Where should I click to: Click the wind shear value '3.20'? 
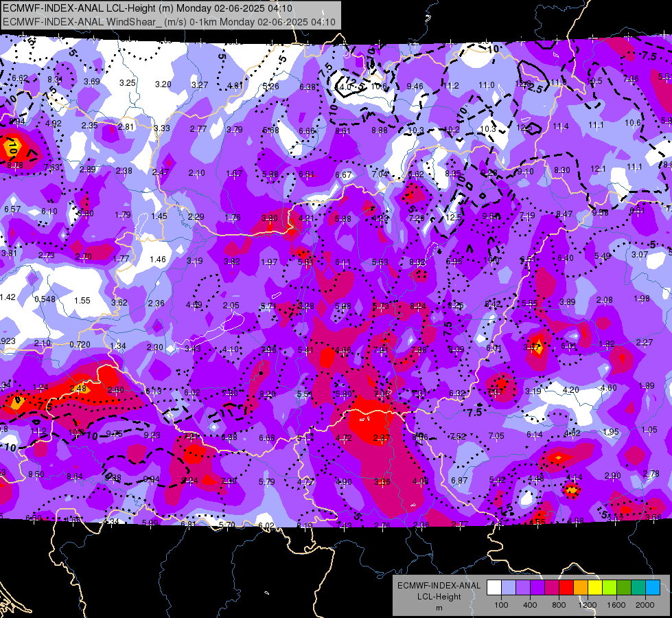click(163, 84)
